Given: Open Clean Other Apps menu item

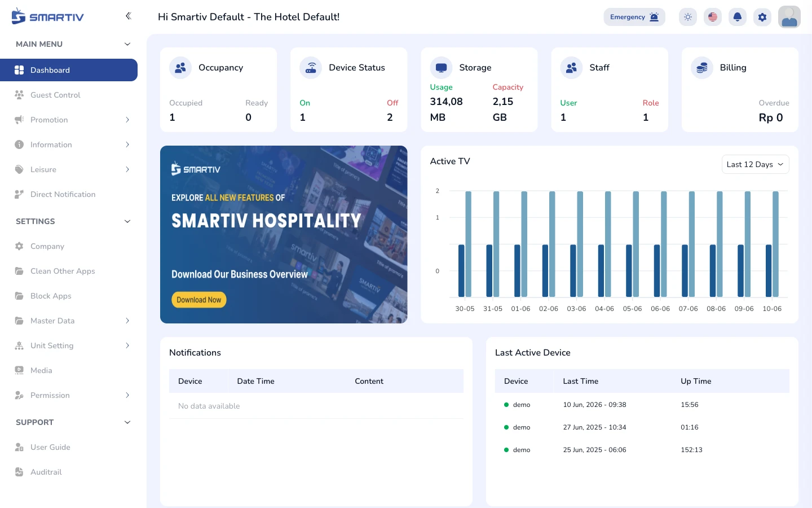Looking at the screenshot, I should 69,271.
